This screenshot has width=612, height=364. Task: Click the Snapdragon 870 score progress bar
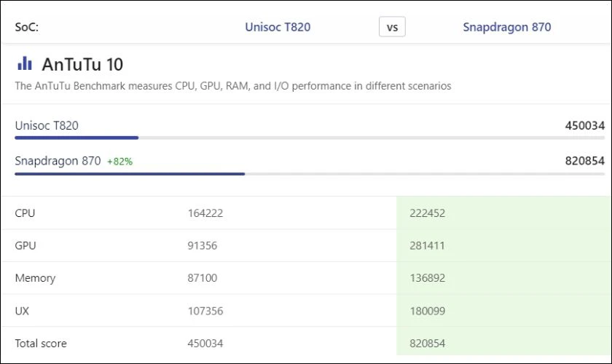pyautogui.click(x=310, y=174)
